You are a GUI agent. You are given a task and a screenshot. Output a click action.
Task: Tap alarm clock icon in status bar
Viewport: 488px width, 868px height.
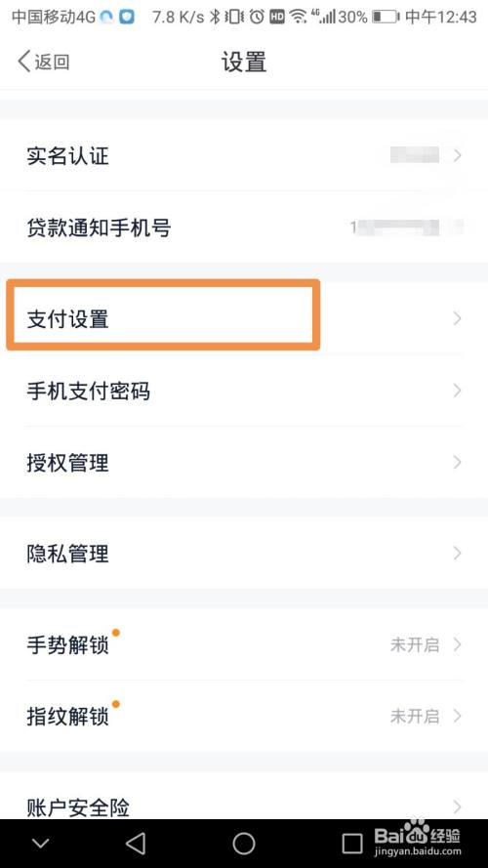[256, 18]
